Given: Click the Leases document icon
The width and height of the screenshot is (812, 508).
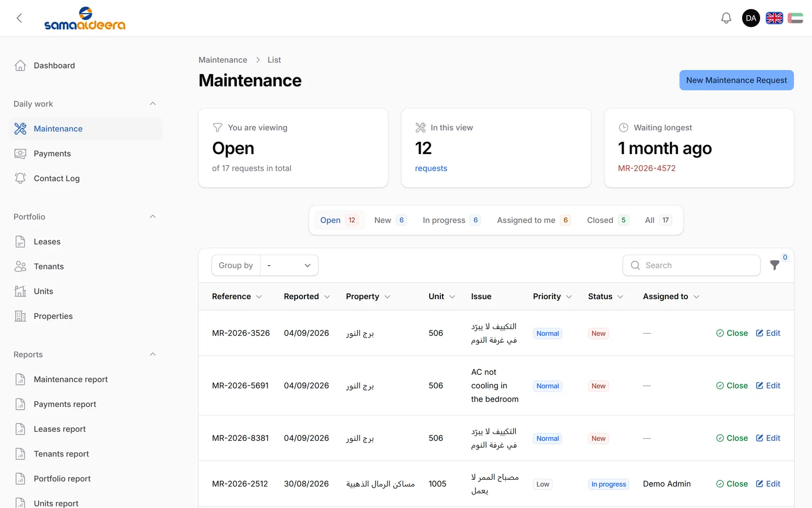Looking at the screenshot, I should (20, 242).
